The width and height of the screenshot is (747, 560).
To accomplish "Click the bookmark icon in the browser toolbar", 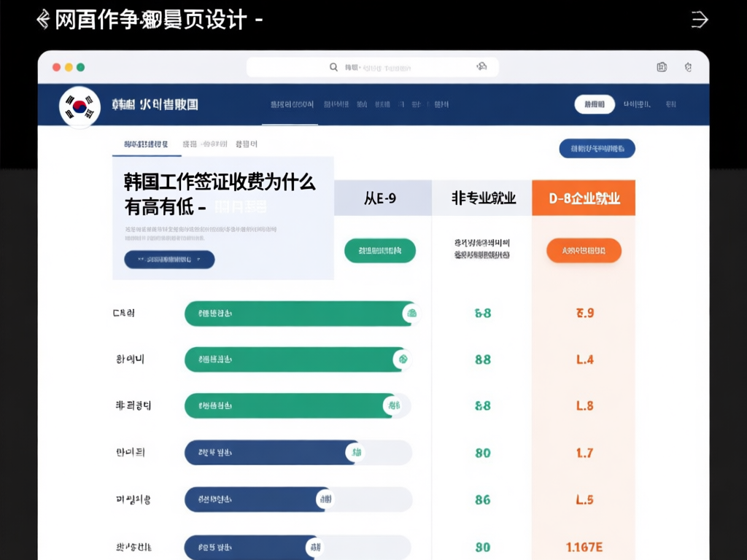I will point(661,66).
